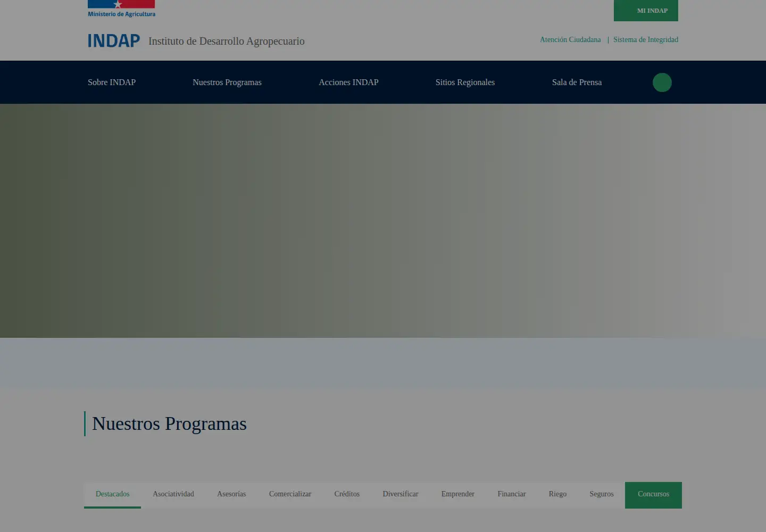
Task: Select the Financiar tab
Action: click(x=512, y=495)
